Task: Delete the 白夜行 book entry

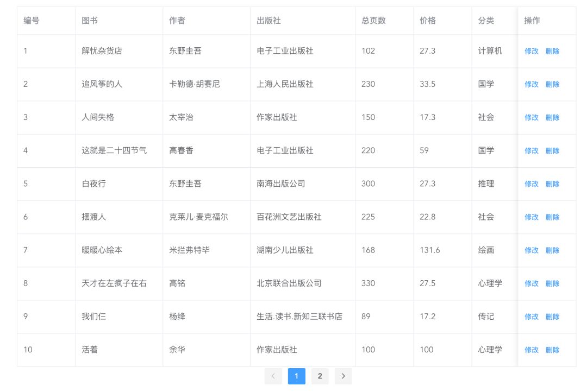Action: [552, 184]
